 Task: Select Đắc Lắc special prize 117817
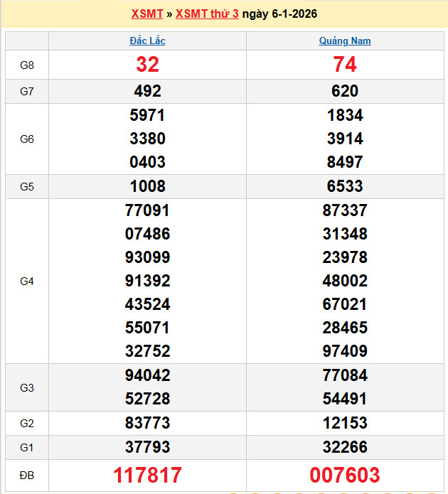[148, 475]
